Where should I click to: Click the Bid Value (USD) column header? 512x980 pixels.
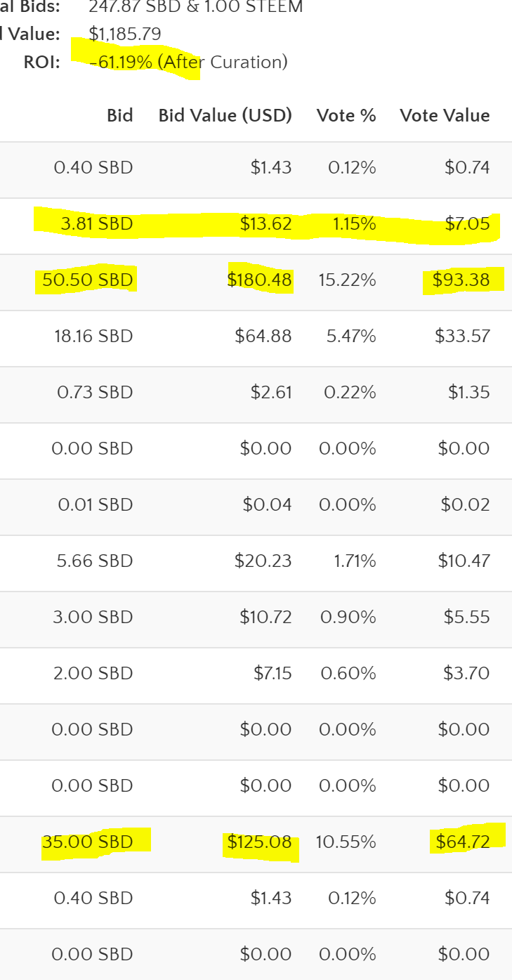(225, 115)
